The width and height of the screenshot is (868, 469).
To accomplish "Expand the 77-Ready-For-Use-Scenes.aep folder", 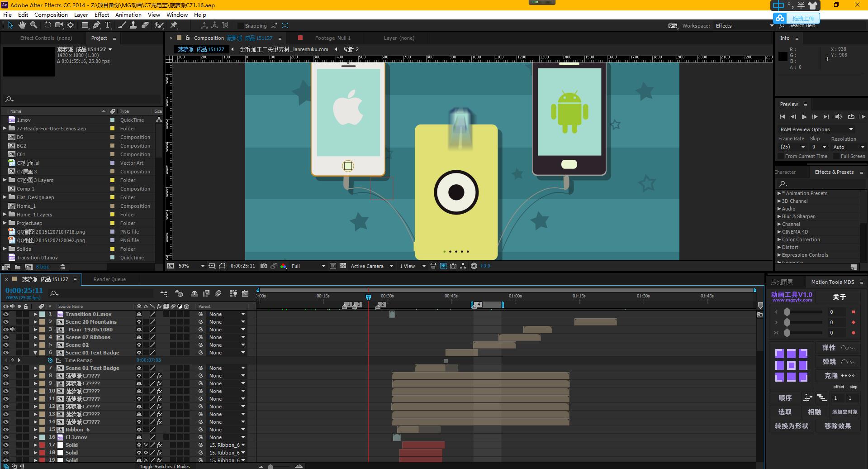I will (5, 129).
